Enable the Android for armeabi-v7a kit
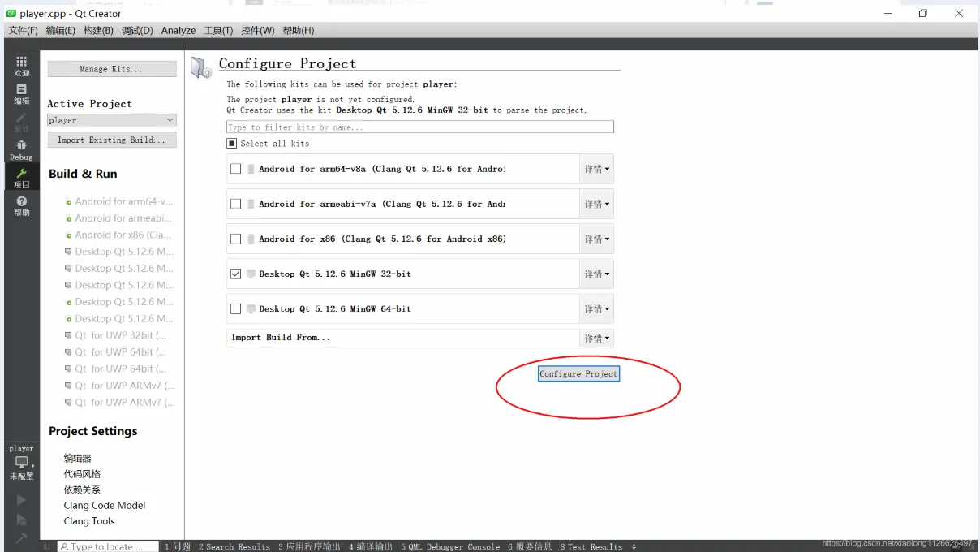980x552 pixels. (x=236, y=204)
